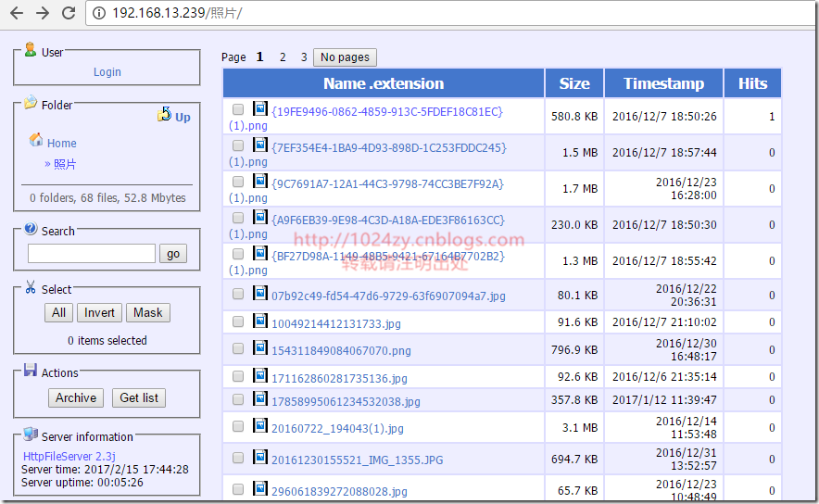Click the All select button
This screenshot has height=504, width=819.
click(x=58, y=312)
